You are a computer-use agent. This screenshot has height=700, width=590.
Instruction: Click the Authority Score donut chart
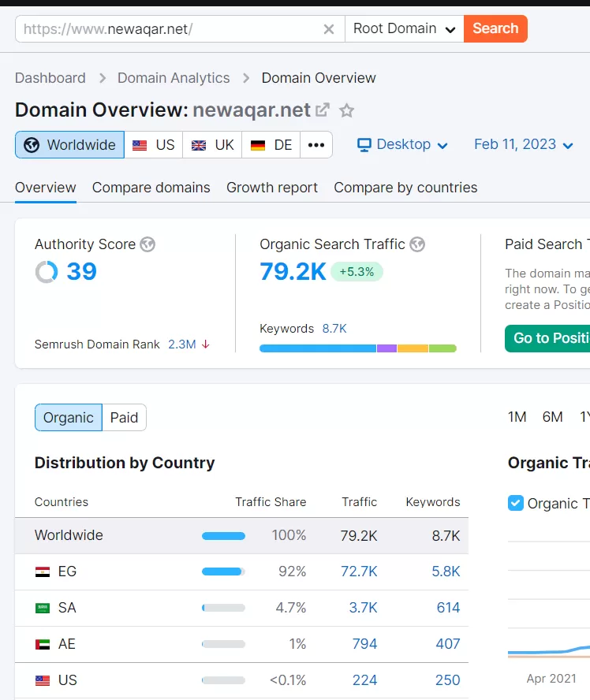(47, 272)
